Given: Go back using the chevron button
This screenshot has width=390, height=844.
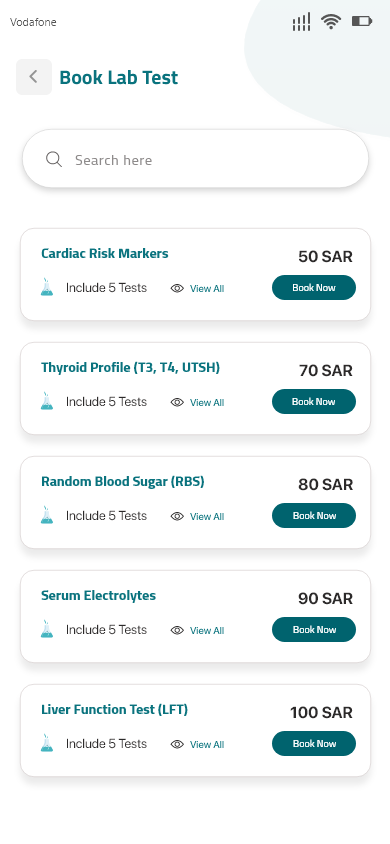Looking at the screenshot, I should [34, 77].
